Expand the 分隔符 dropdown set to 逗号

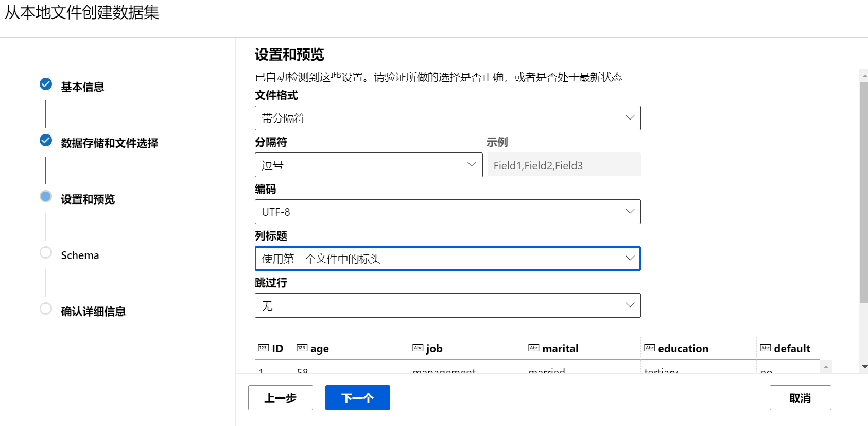(x=368, y=165)
